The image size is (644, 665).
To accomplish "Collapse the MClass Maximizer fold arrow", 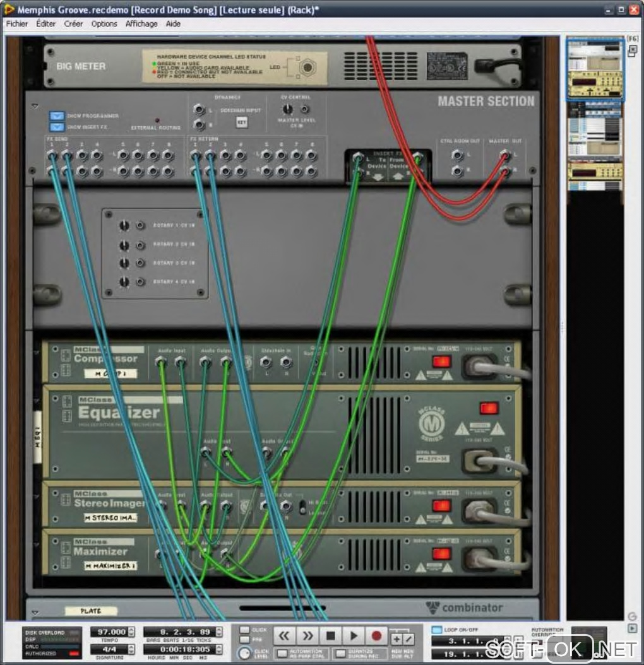I will 37,544.
